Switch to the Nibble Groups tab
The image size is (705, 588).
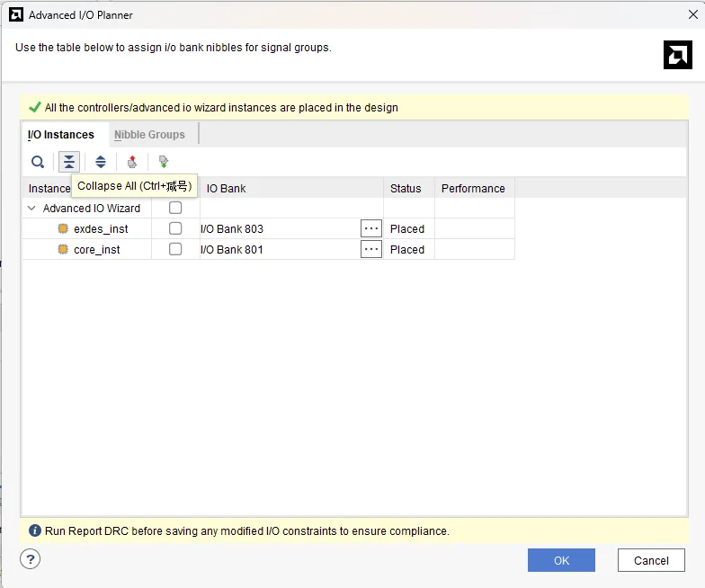149,135
